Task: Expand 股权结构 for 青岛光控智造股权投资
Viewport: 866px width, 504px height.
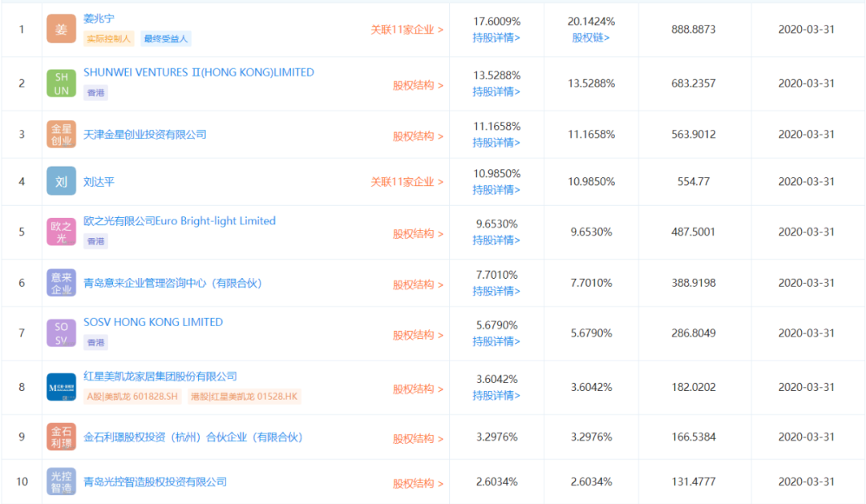Action: pyautogui.click(x=418, y=483)
